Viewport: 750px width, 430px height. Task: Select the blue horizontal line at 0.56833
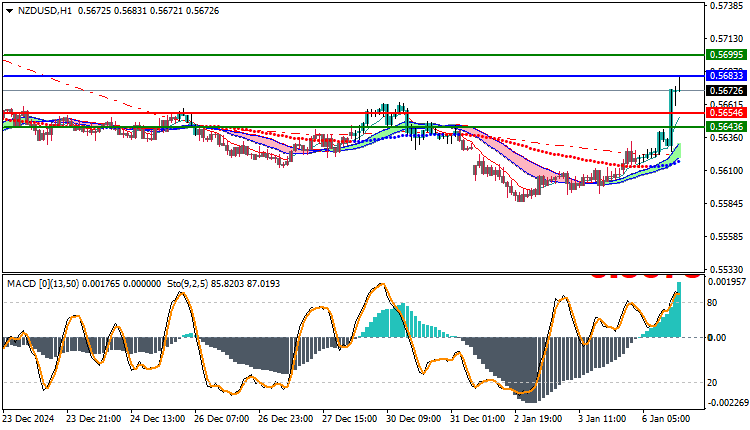click(x=353, y=76)
